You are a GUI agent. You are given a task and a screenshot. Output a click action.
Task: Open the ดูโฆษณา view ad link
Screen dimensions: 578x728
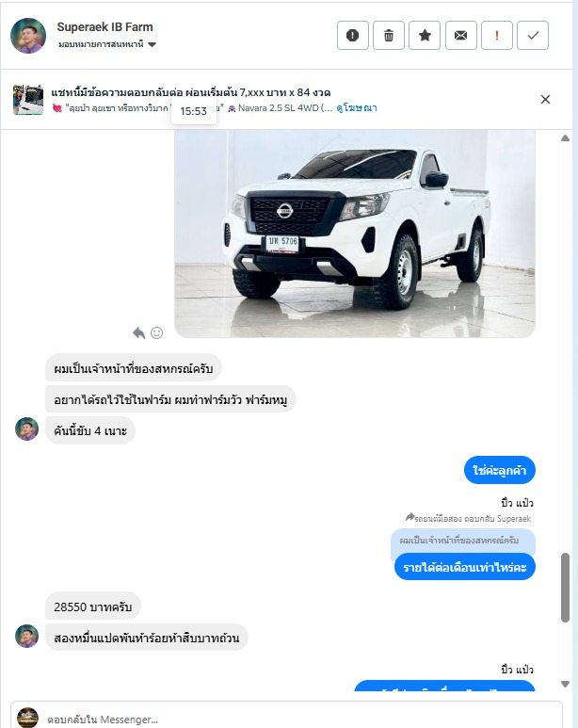coord(357,108)
